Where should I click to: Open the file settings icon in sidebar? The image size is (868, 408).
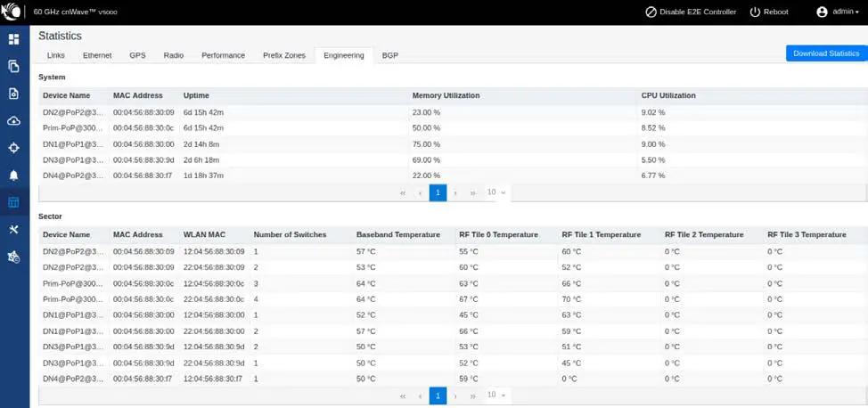(14, 94)
